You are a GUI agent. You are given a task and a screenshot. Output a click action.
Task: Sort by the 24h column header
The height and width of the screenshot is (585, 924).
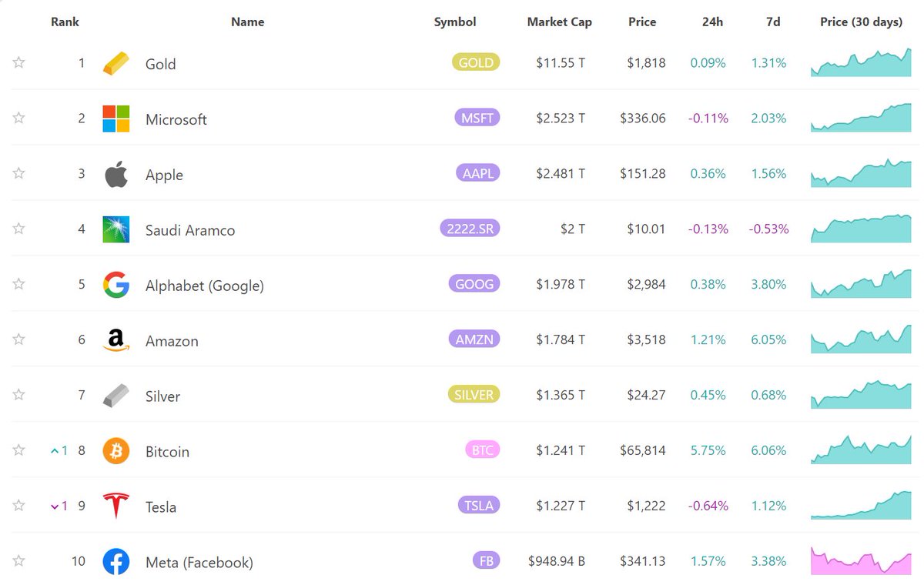point(712,22)
